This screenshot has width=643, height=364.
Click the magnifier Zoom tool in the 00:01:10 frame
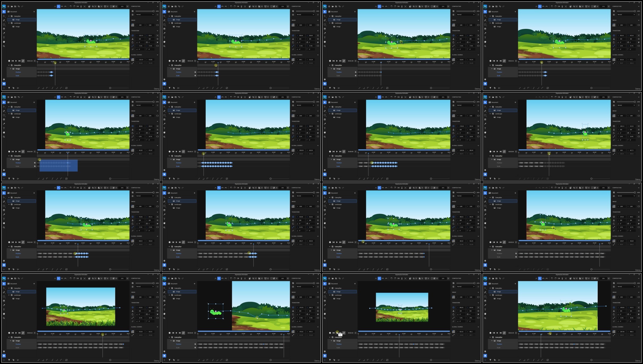click(4, 46)
